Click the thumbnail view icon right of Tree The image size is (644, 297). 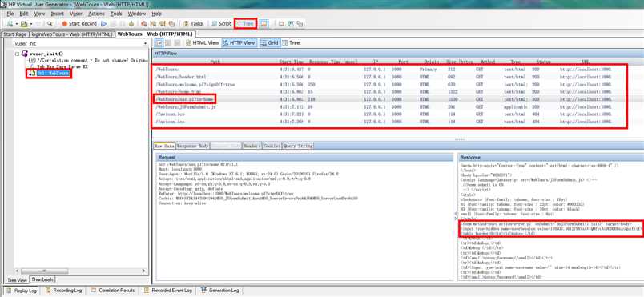[x=264, y=24]
